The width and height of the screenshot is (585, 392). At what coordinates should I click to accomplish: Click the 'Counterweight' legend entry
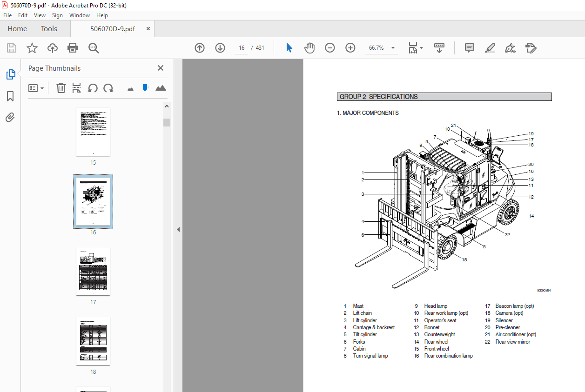439,334
